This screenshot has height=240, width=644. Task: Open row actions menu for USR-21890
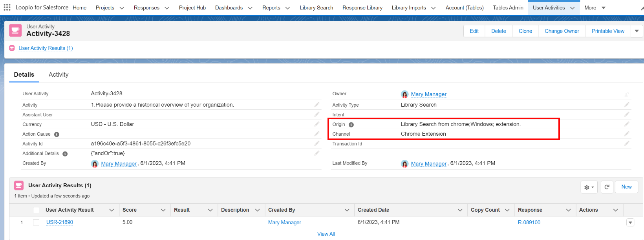tap(630, 223)
